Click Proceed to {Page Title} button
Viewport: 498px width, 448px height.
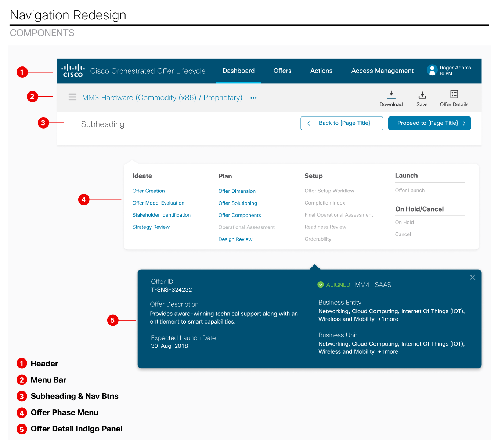tap(429, 123)
